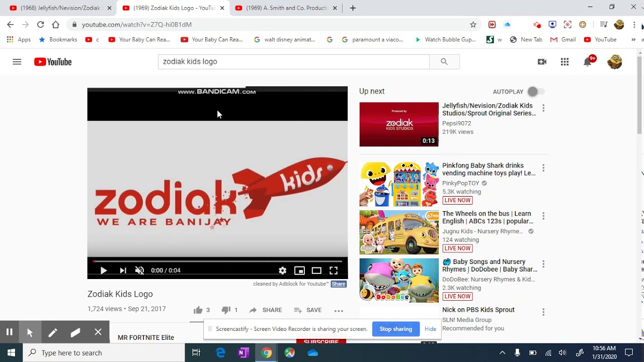Open more actions below the video
Image resolution: width=644 pixels, height=362 pixels.
click(339, 311)
